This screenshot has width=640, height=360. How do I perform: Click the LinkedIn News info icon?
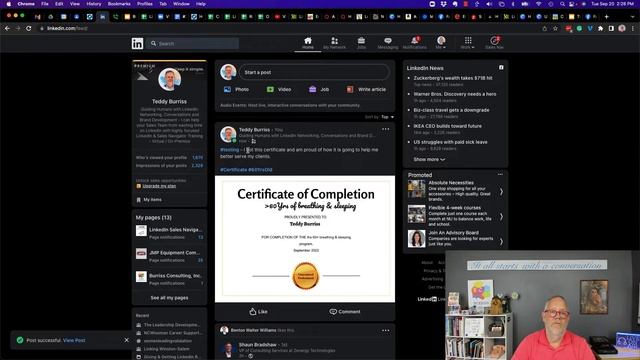[501, 68]
